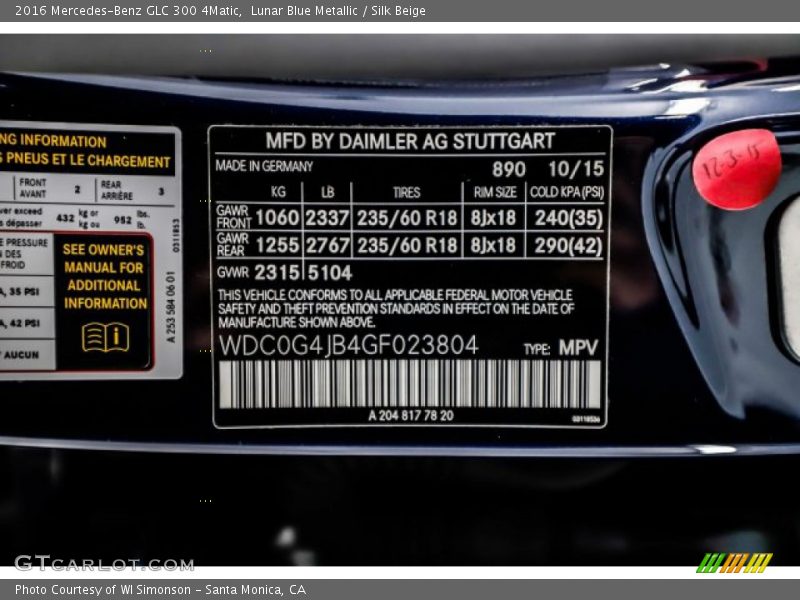The width and height of the screenshot is (800, 600).
Task: Click the rear cold pressure 290(42) cell
Action: point(567,245)
